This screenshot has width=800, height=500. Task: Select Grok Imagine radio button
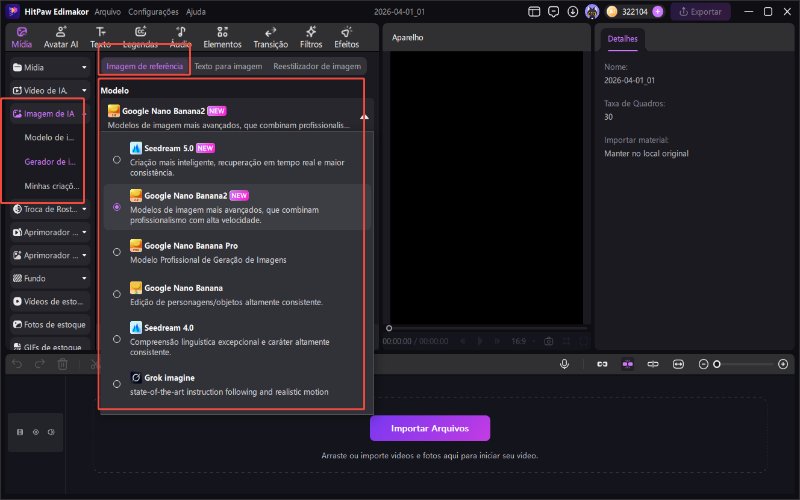tap(117, 384)
